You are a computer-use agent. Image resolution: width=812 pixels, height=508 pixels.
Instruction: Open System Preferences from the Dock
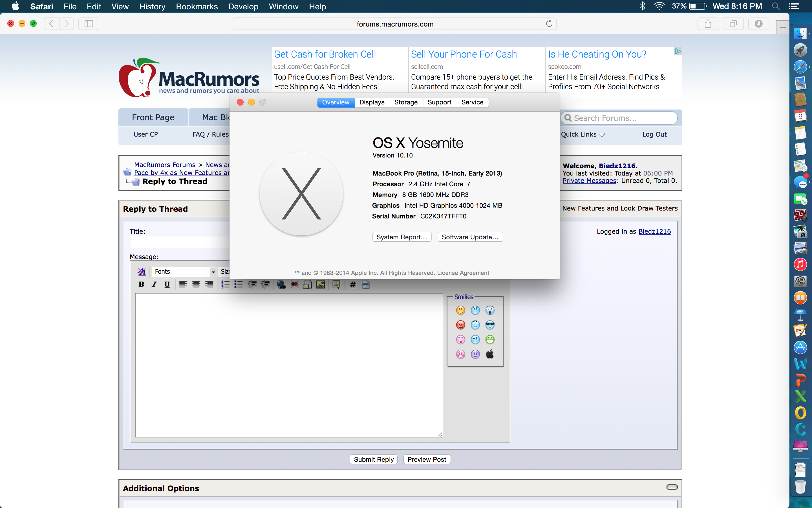[x=800, y=281]
